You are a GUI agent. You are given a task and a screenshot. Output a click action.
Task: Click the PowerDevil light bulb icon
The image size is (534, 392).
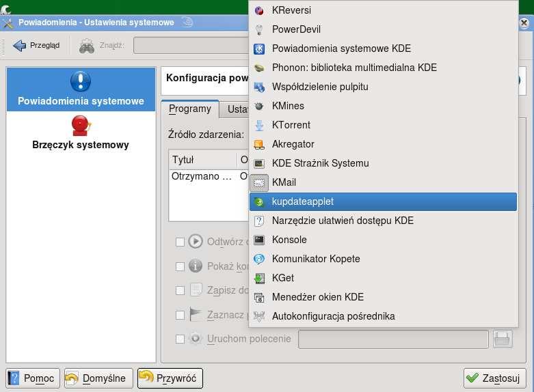tap(259, 29)
